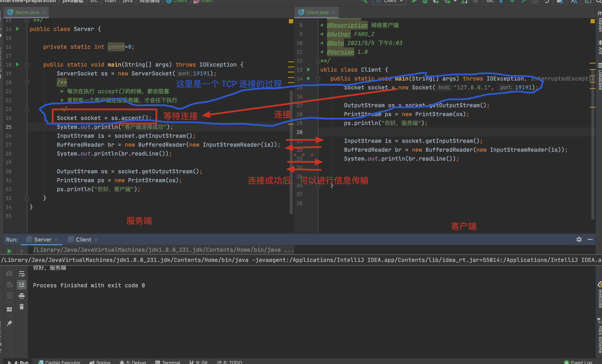602x364 pixels.
Task: Click the Debug bug button in top toolbar
Action: click(425, 1)
